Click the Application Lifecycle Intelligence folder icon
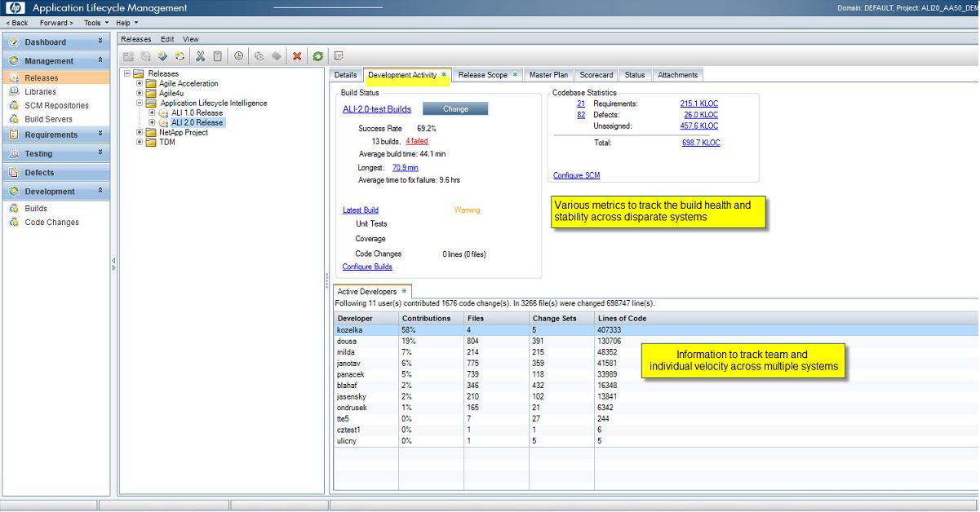The image size is (980, 512). (151, 104)
